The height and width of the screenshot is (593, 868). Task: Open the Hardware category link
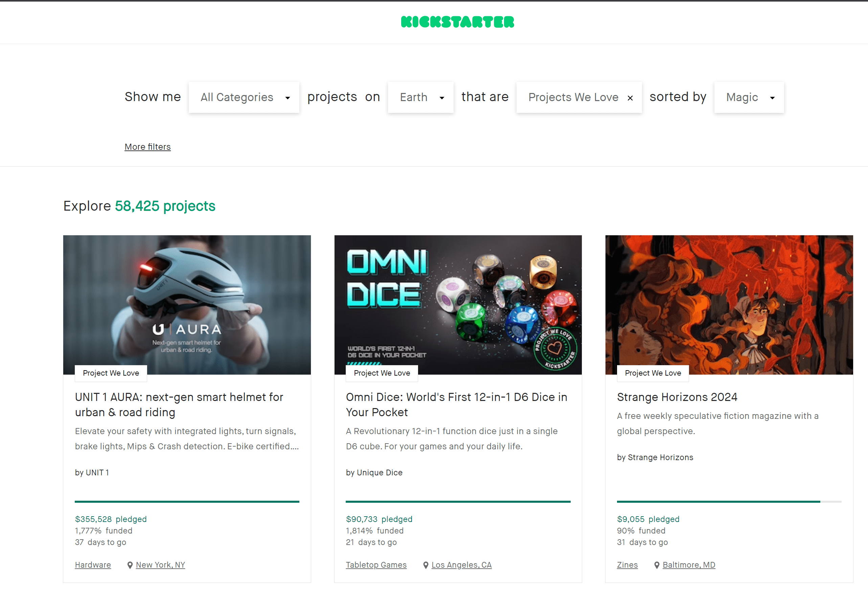coord(93,565)
